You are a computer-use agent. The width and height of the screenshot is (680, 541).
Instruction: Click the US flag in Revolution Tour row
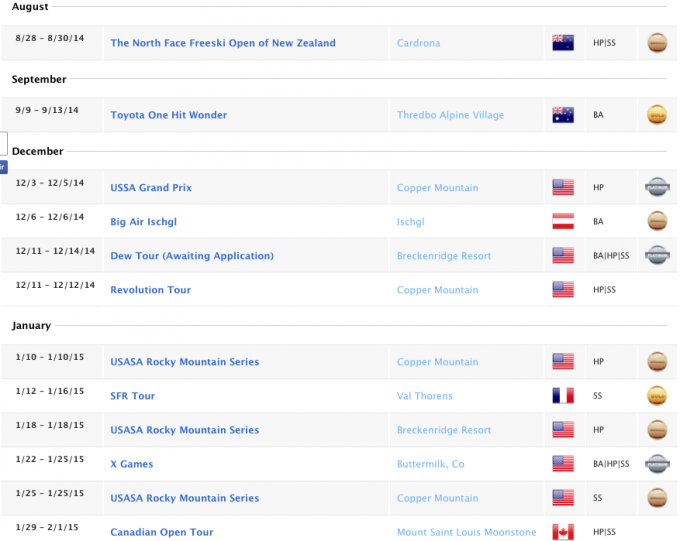pos(563,289)
